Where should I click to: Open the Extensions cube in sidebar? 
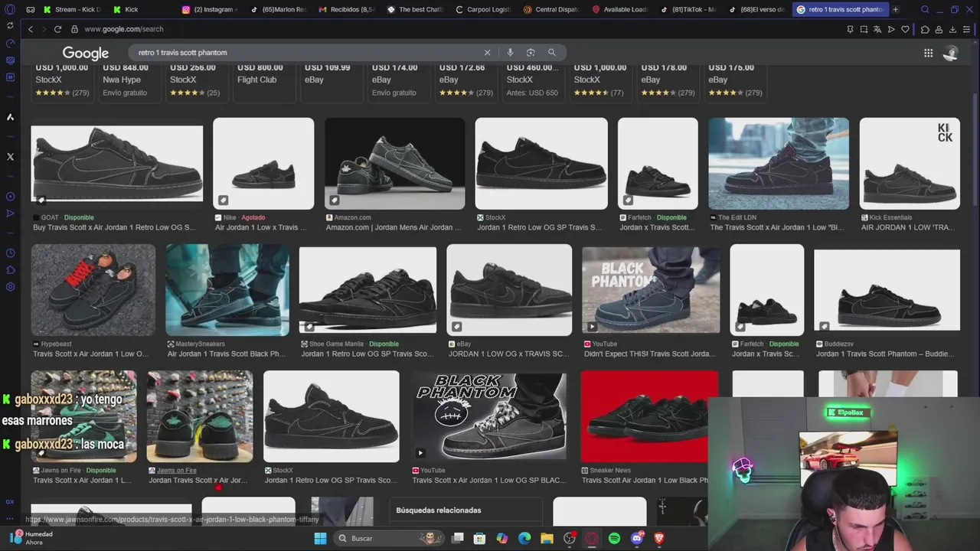coord(10,270)
